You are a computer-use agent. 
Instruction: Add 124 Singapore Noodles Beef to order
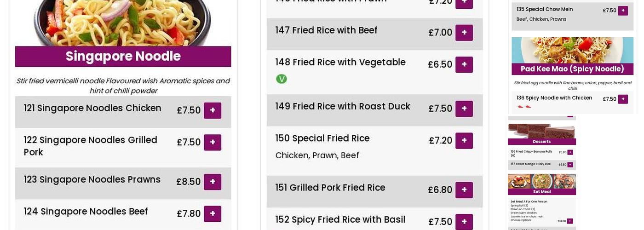(x=213, y=213)
